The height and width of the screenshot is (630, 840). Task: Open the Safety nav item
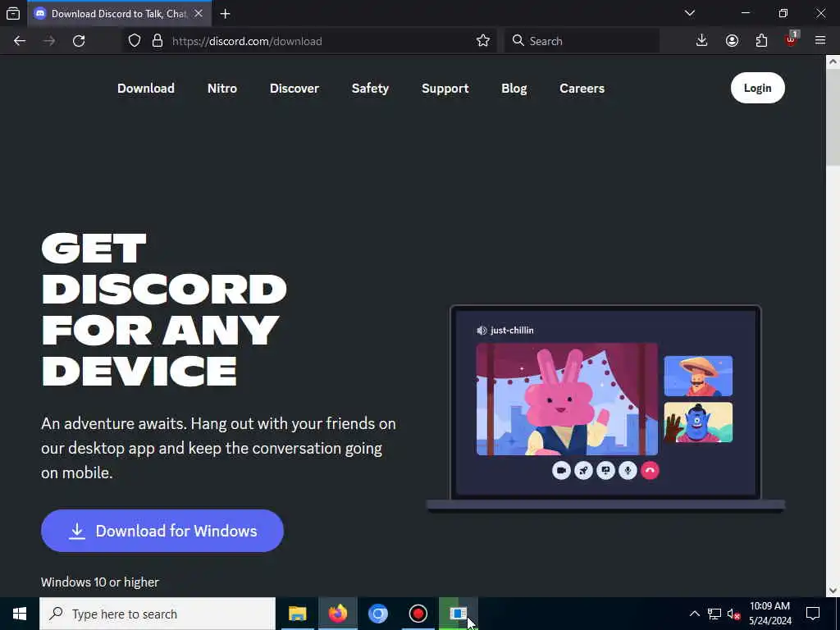pyautogui.click(x=370, y=89)
